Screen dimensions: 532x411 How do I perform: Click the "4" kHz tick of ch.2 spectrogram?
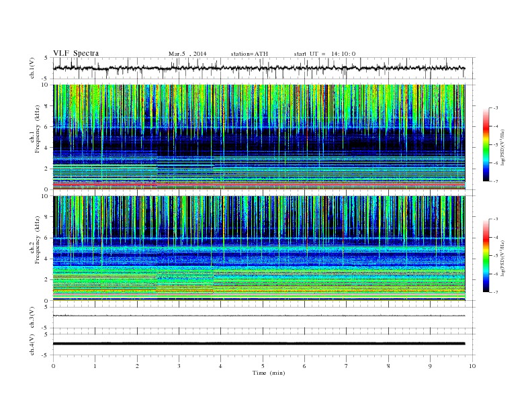coord(47,259)
